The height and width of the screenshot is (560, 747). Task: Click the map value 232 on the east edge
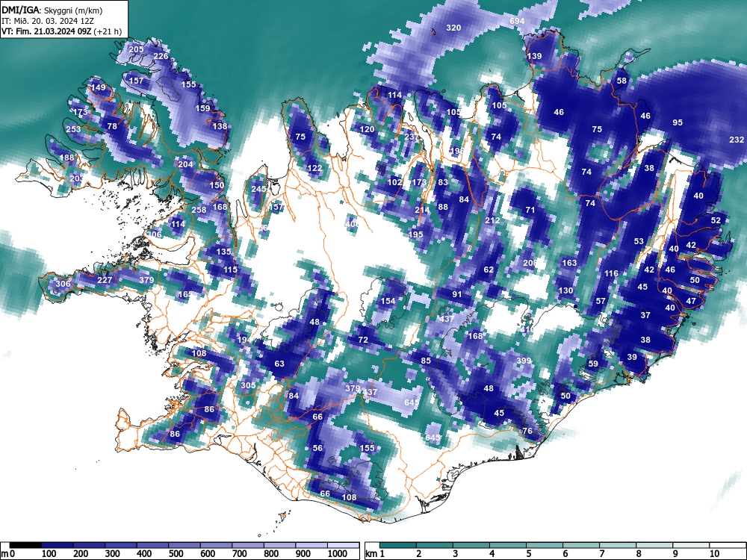pos(737,140)
